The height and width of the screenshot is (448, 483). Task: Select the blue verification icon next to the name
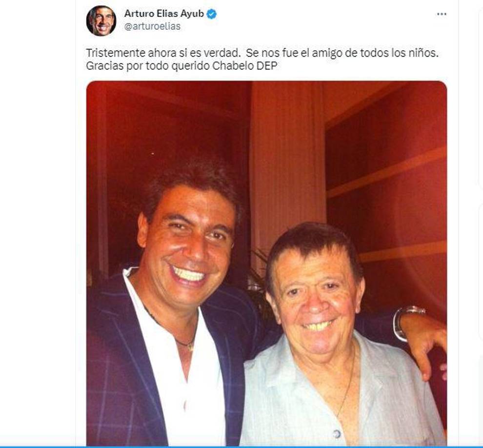coord(211,15)
